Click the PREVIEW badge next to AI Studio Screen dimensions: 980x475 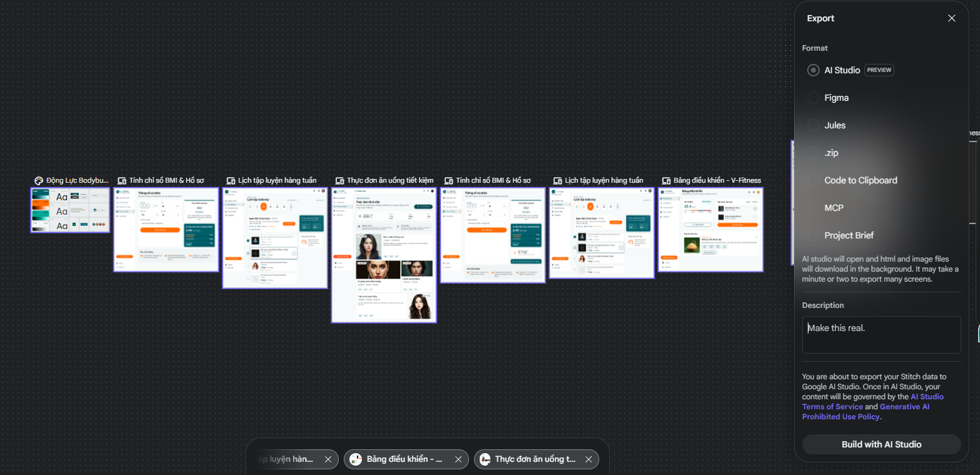point(879,70)
